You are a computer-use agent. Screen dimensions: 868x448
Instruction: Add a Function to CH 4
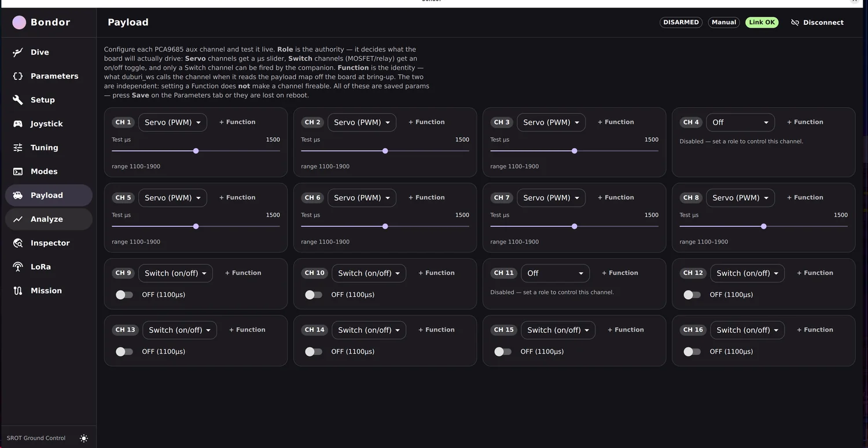pos(805,122)
